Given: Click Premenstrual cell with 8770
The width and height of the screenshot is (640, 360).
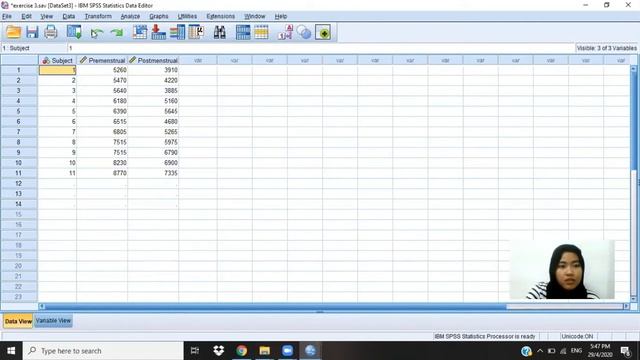Looking at the screenshot, I should click(102, 173).
